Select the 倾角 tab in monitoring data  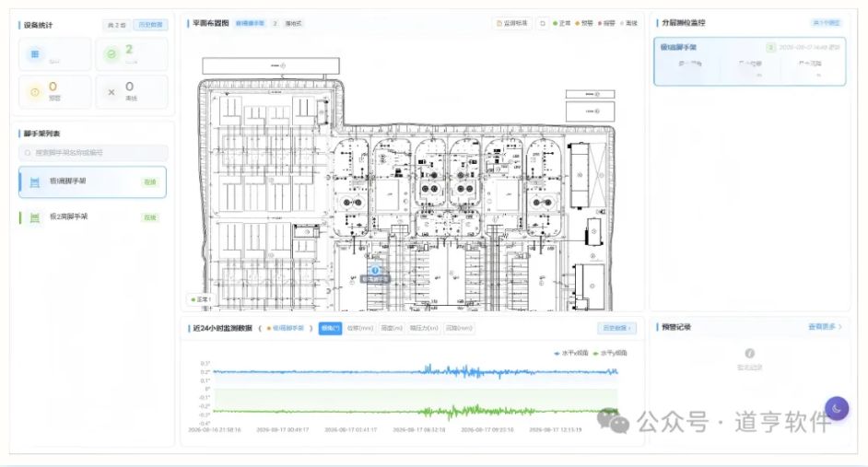(330, 328)
